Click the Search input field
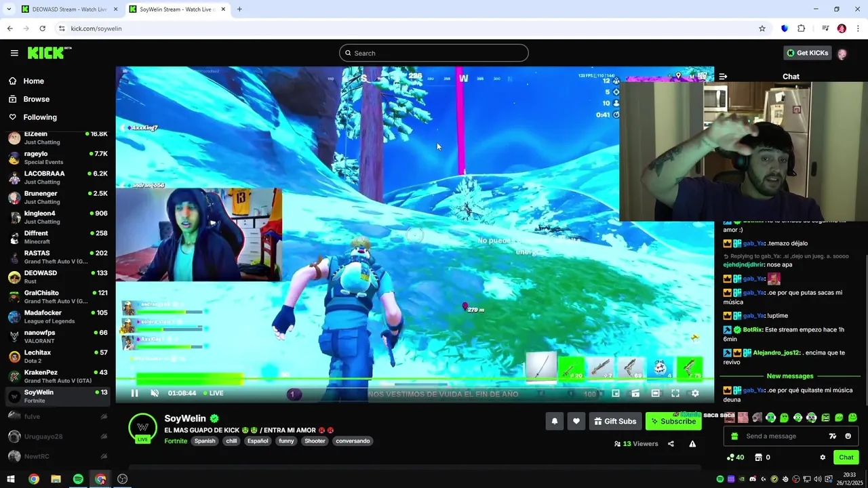This screenshot has height=488, width=868. (434, 53)
